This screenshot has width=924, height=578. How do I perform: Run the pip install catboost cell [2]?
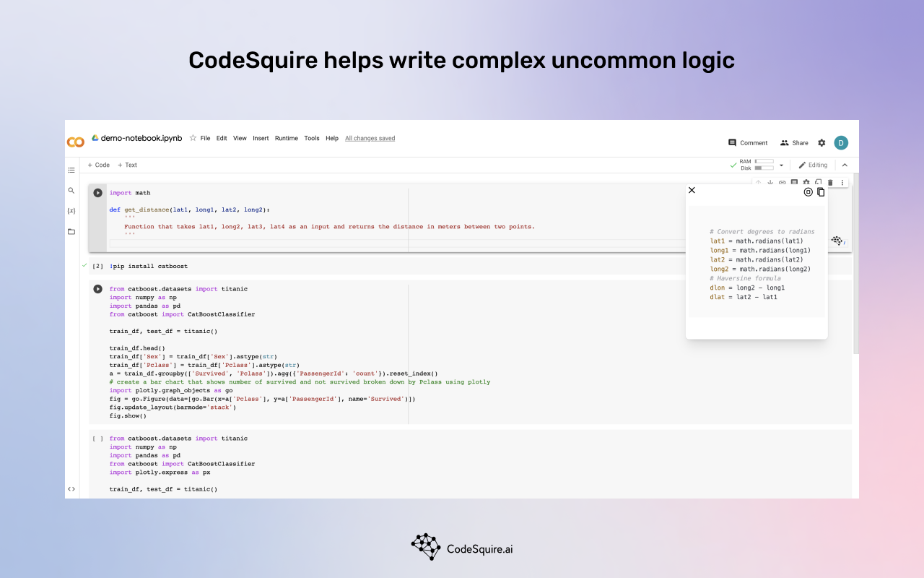pos(97,267)
